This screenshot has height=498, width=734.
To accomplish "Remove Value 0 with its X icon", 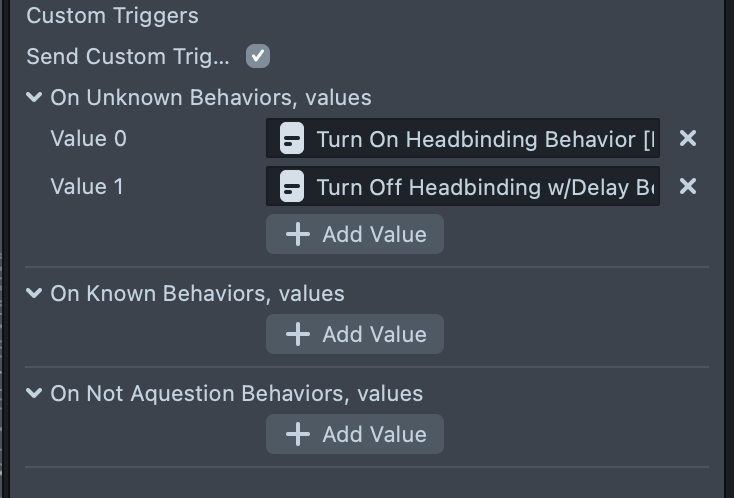I will pyautogui.click(x=688, y=138).
